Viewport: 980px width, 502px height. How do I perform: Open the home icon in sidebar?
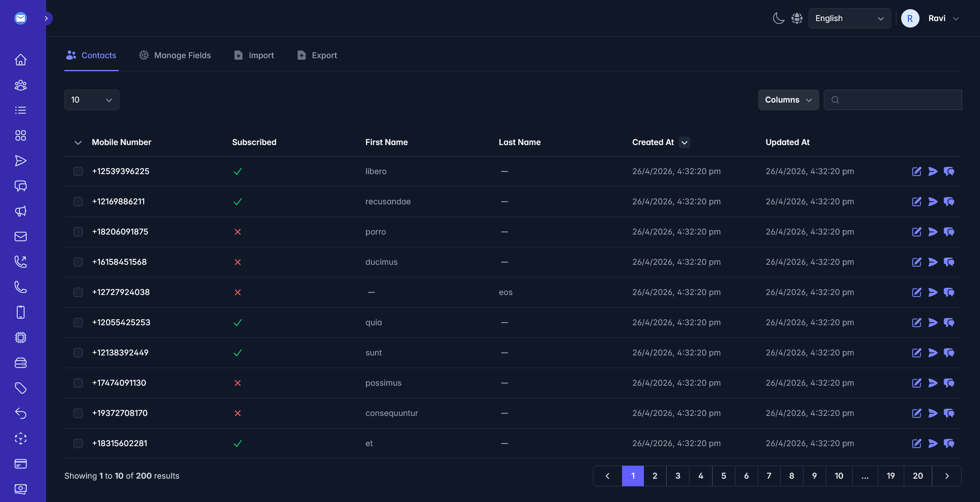click(21, 60)
